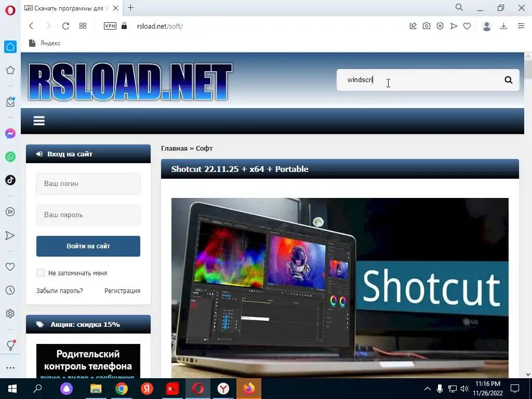Open the Регистрация link
Screen dimensions: 532x399
[122, 291]
